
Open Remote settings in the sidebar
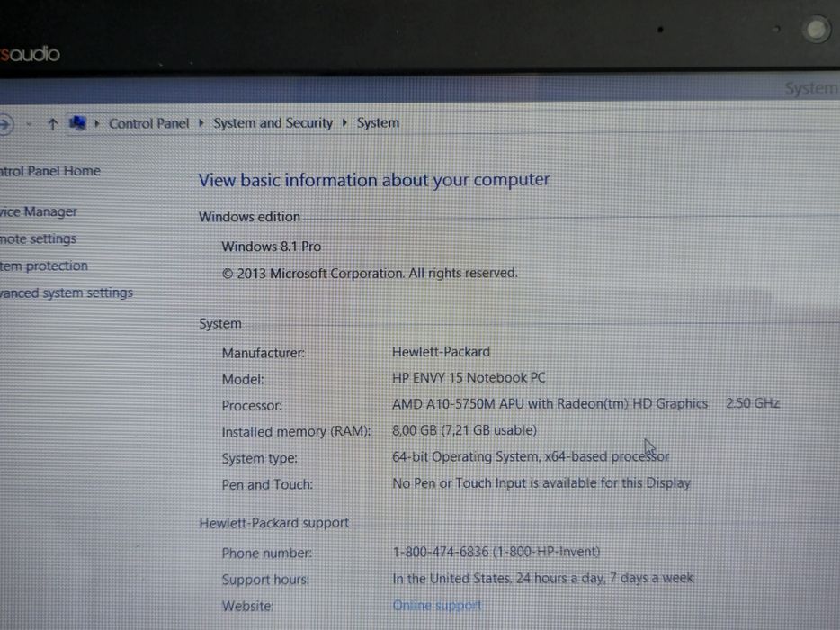[x=38, y=238]
